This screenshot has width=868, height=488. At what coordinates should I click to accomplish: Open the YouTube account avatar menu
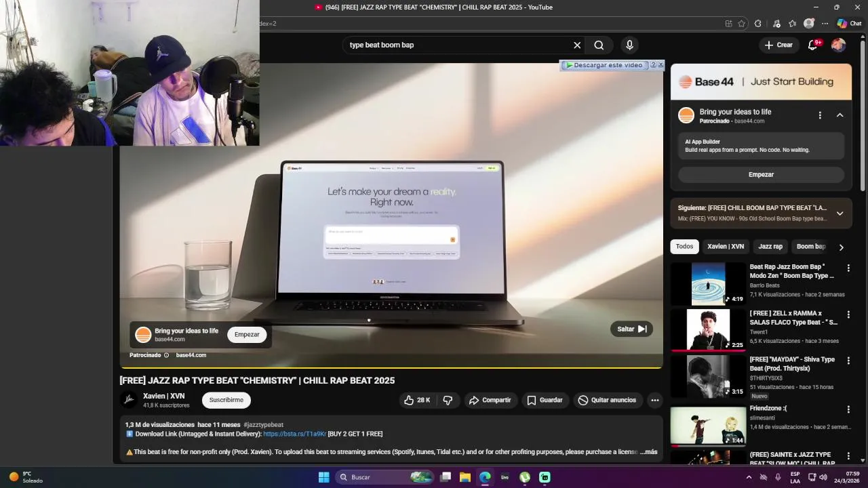838,45
